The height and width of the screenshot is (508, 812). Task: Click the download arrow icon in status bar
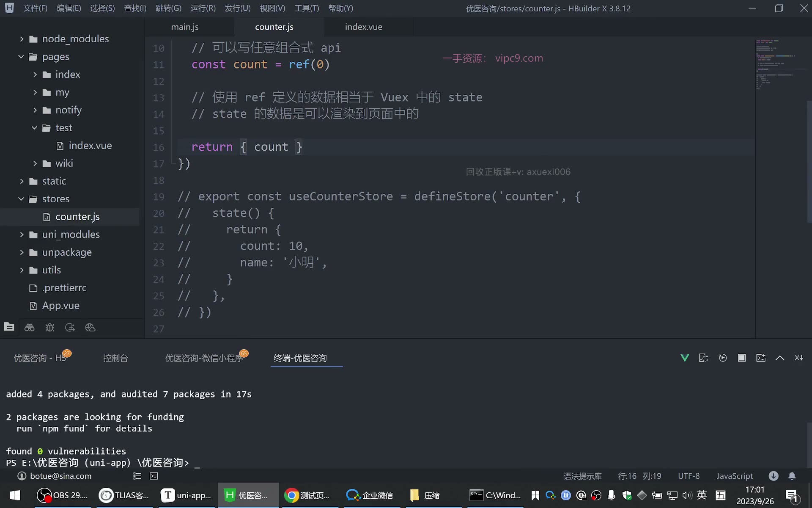click(x=774, y=476)
